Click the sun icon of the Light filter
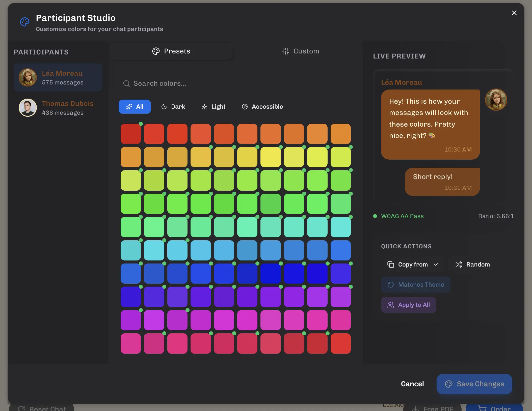The image size is (532, 411). [204, 107]
